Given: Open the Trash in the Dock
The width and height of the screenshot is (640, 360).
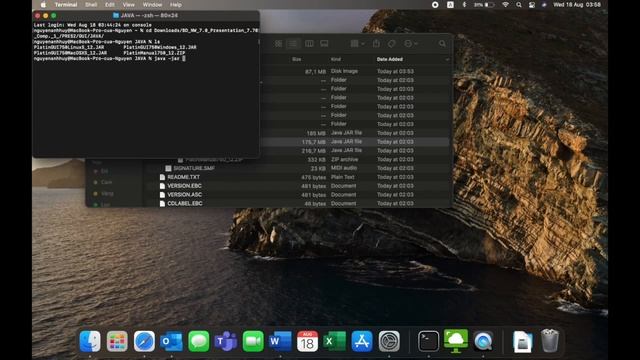Looking at the screenshot, I should tap(550, 341).
